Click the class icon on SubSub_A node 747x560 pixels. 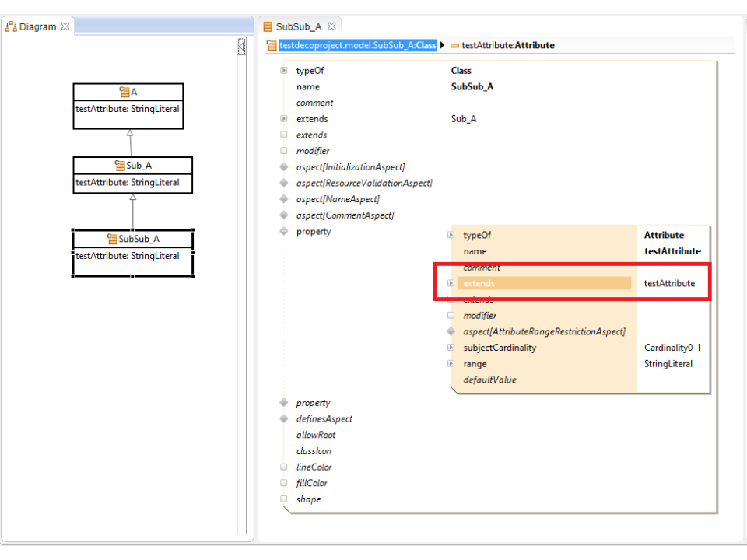pyautogui.click(x=112, y=239)
